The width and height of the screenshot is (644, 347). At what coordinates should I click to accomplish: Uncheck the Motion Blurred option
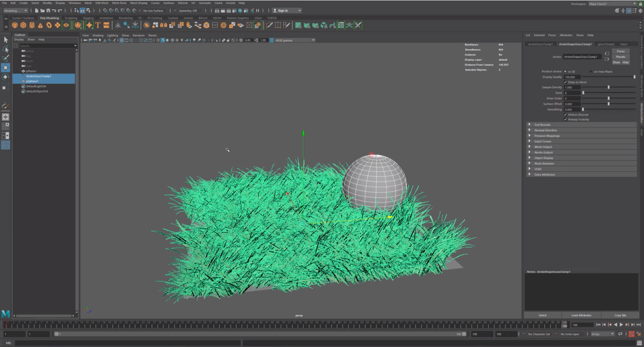point(566,115)
